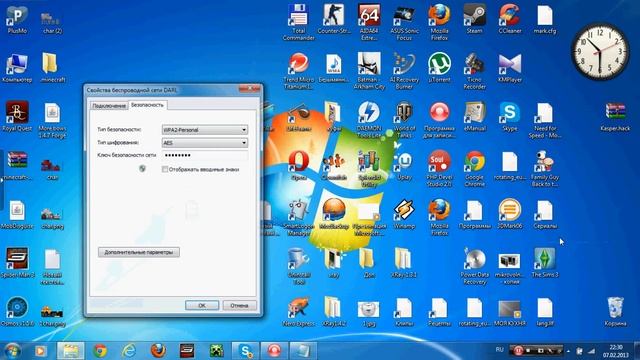Viewport: 640px width, 360px height.
Task: Select the Безопасность tab
Action: click(x=147, y=105)
